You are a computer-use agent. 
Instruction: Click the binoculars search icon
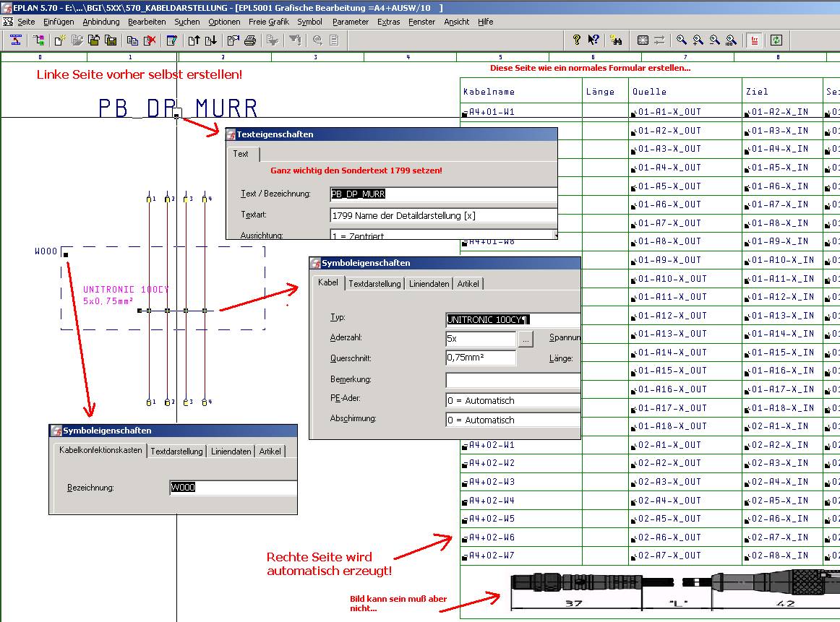tap(616, 40)
